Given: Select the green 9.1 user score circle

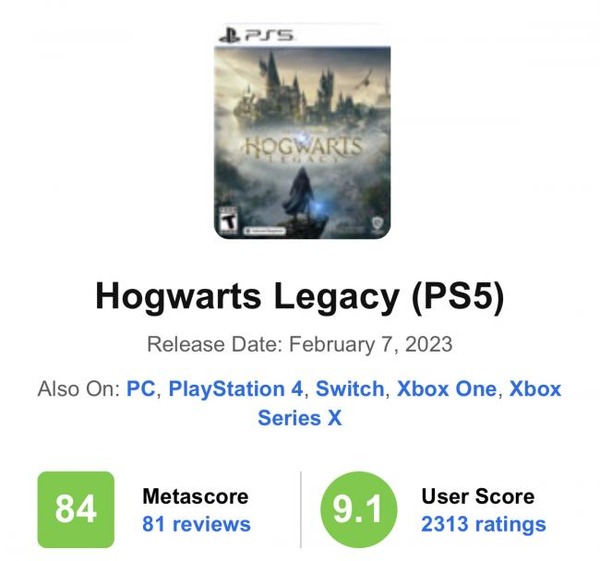Looking at the screenshot, I should tap(358, 510).
